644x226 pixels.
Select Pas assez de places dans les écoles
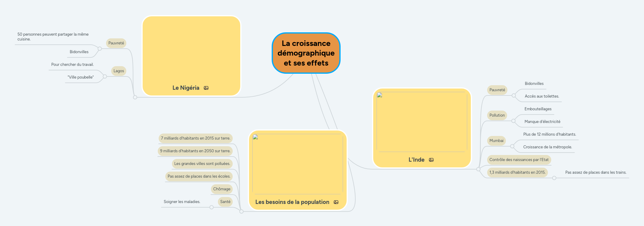pos(199,176)
